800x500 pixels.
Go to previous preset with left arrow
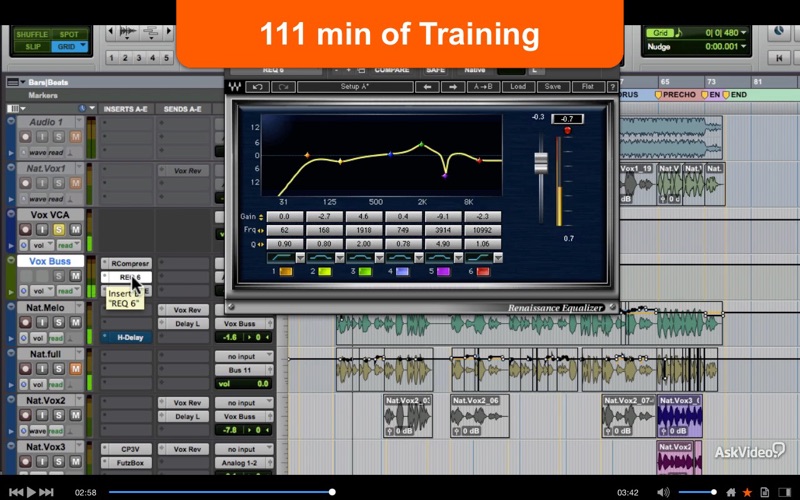[428, 87]
